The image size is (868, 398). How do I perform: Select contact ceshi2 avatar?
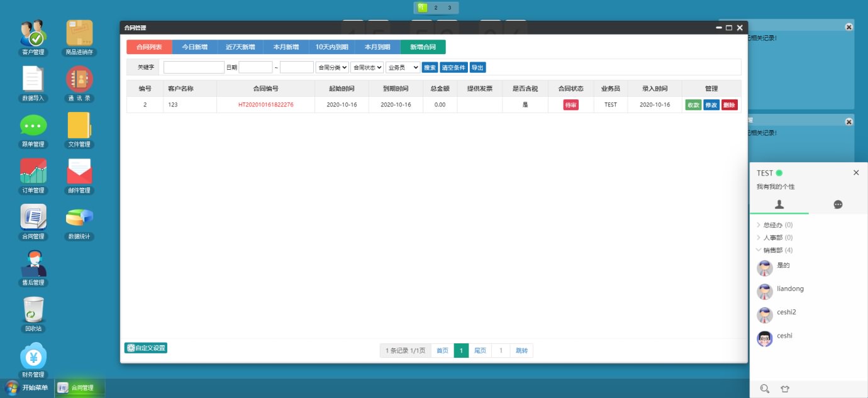(x=765, y=315)
